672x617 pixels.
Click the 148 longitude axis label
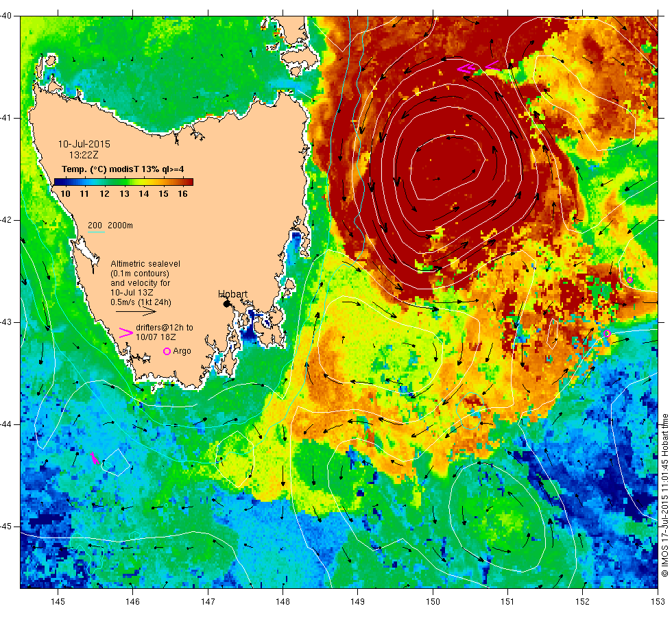[x=283, y=602]
